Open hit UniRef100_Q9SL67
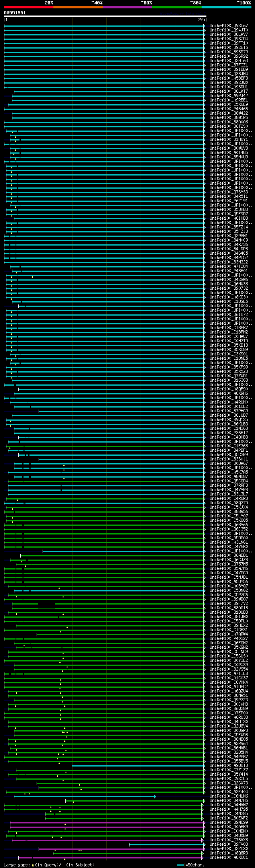 tap(229, 26)
